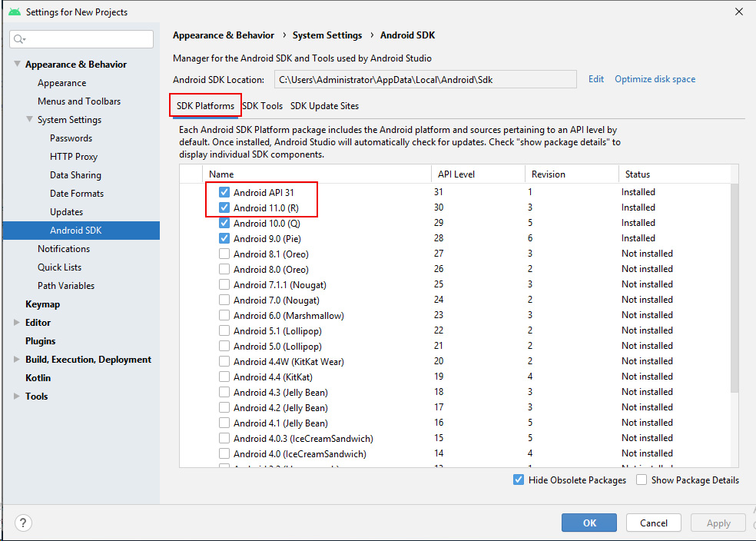Toggle Hide Obsolete Packages checkbox
Image resolution: width=756 pixels, height=541 pixels.
(x=519, y=480)
